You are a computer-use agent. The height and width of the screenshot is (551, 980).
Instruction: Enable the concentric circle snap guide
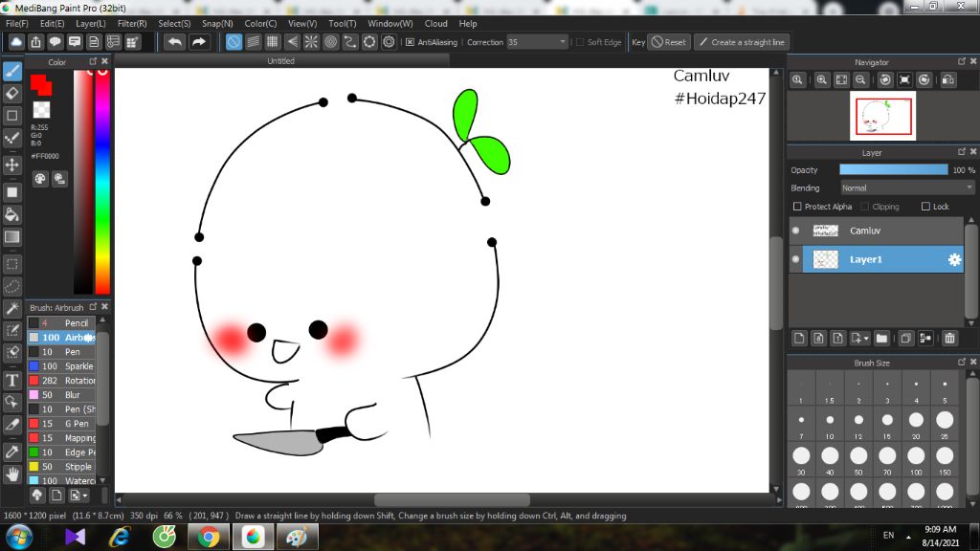[330, 42]
